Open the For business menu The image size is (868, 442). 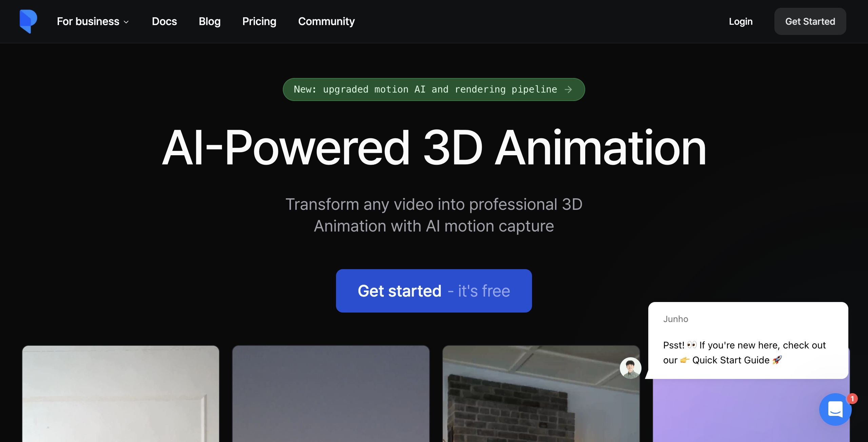[88, 21]
